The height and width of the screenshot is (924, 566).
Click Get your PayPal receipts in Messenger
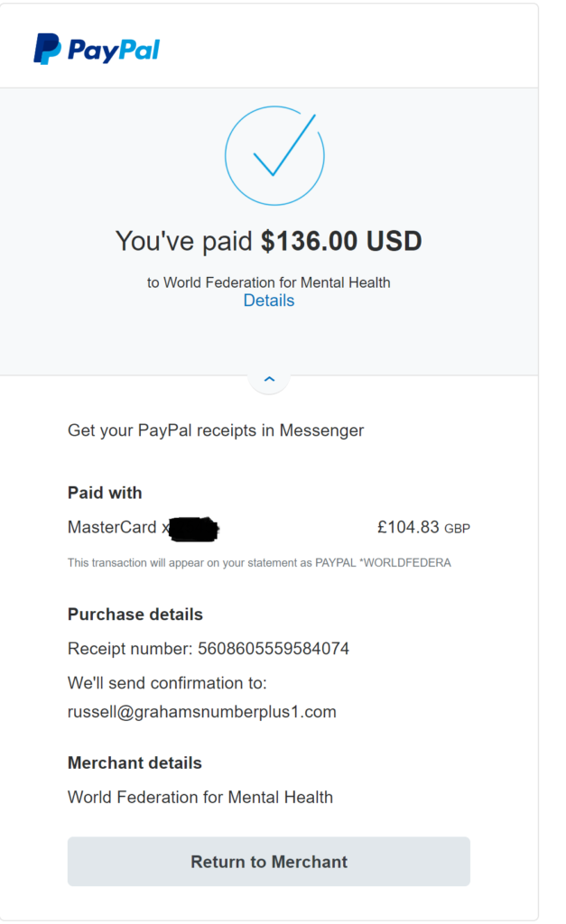coord(216,430)
